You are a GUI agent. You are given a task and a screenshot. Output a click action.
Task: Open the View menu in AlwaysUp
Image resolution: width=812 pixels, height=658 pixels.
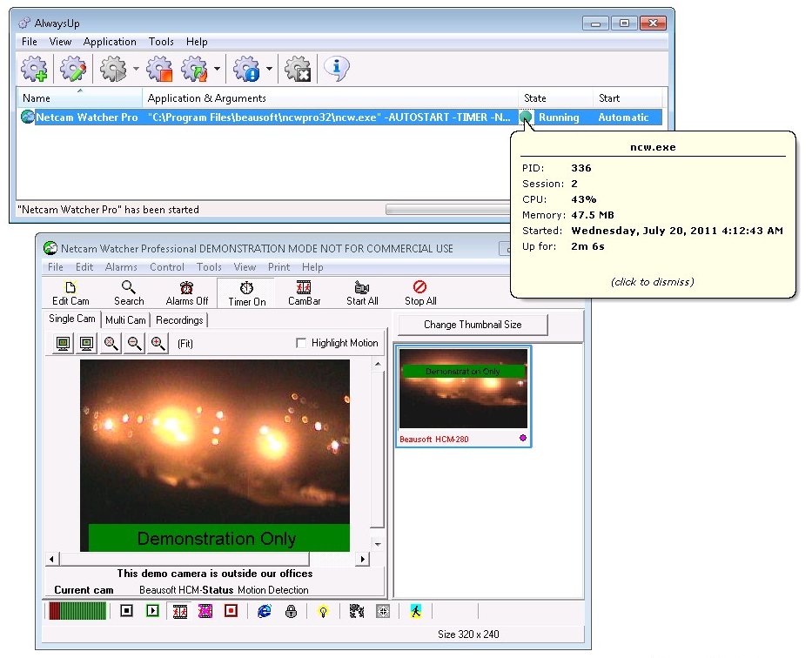[x=60, y=42]
